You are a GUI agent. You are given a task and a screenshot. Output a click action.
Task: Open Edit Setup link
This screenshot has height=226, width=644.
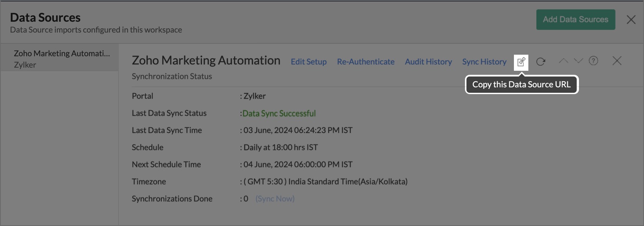click(309, 62)
